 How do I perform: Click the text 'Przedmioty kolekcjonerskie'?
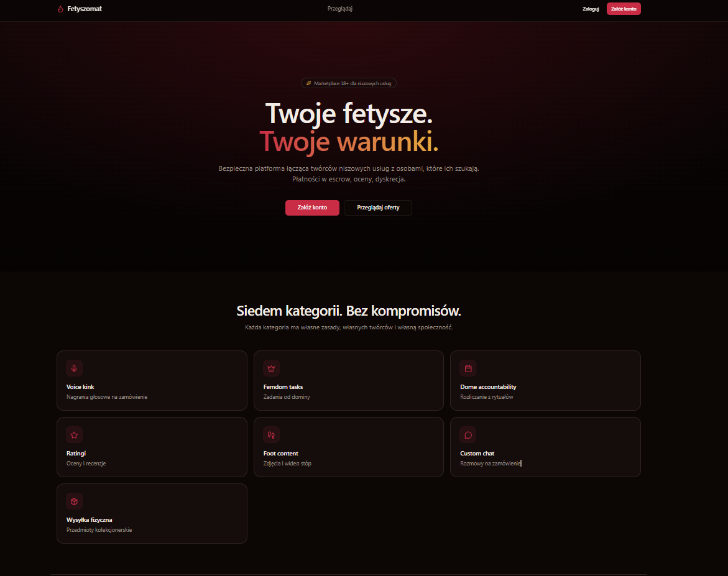99,529
